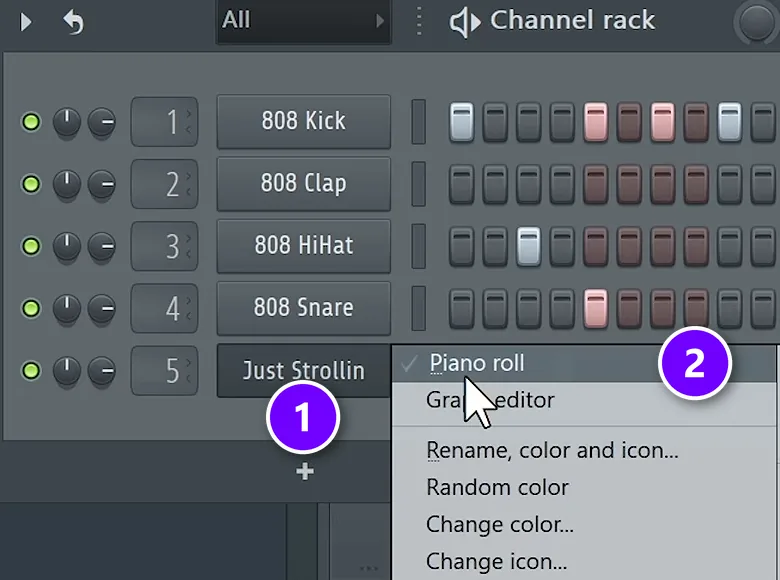Toggle first step of 808 HiHat row
Image resolution: width=780 pixels, height=580 pixels.
pos(462,247)
